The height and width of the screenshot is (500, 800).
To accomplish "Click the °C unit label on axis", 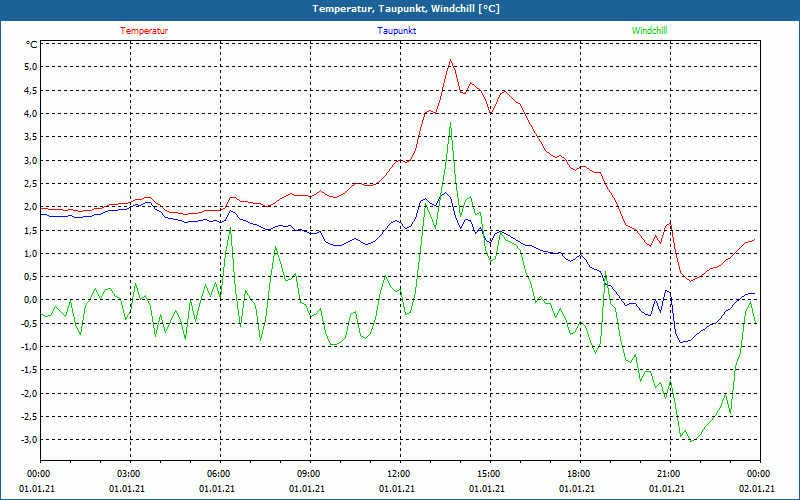I will click(32, 45).
